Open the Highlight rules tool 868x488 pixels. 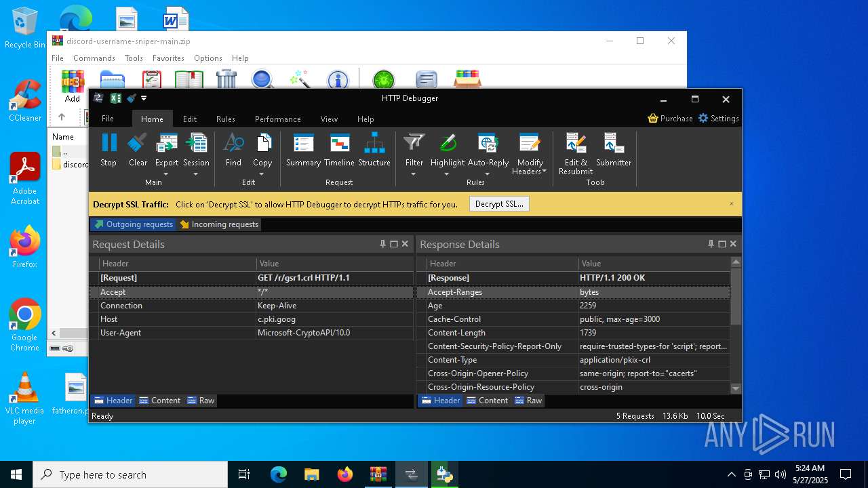448,150
